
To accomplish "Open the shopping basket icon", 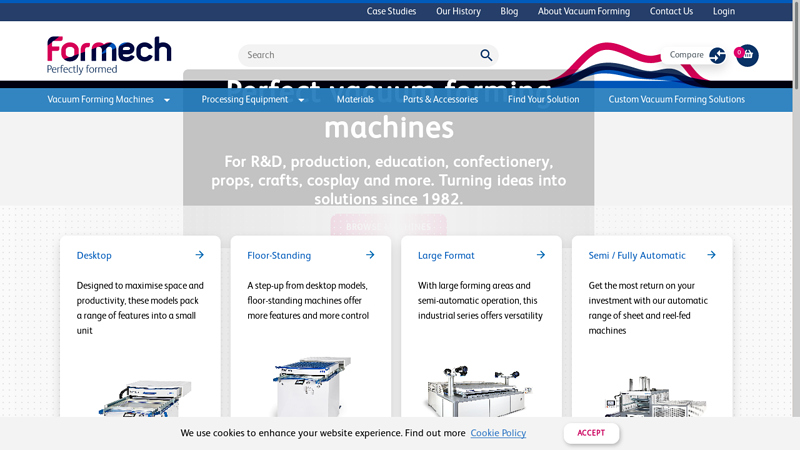I will [x=747, y=55].
